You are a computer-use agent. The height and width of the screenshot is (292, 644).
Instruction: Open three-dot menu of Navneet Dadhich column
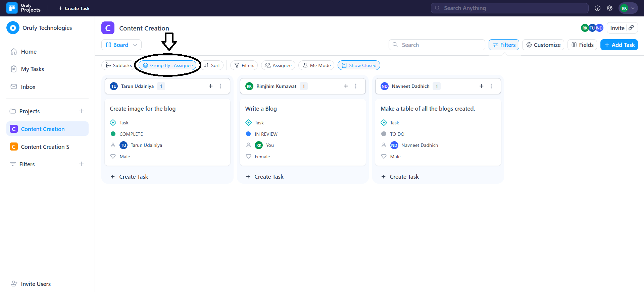[x=491, y=86]
